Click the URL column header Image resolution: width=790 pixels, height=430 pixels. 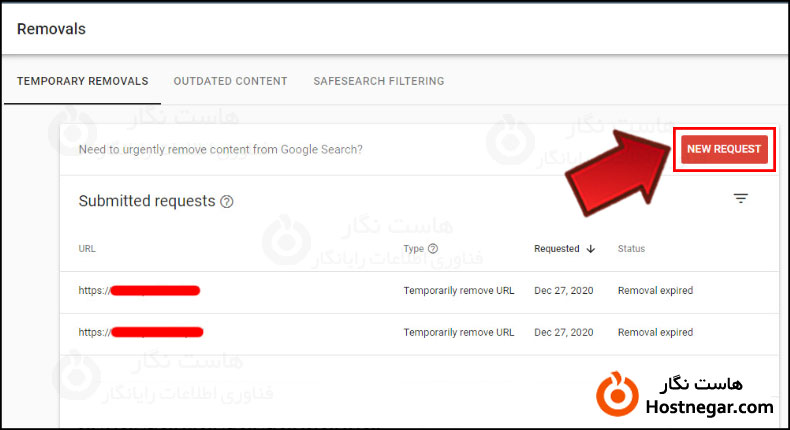87,249
